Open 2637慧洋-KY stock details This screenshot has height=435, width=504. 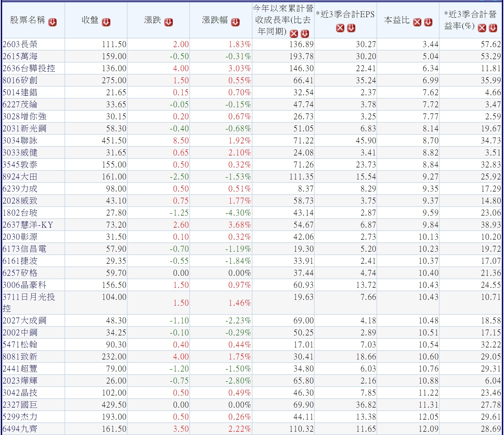(28, 225)
